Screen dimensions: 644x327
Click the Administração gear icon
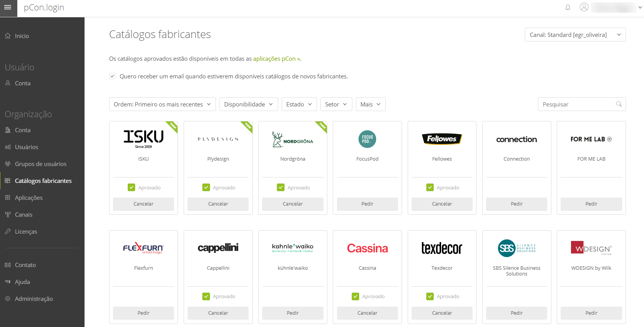(x=8, y=299)
